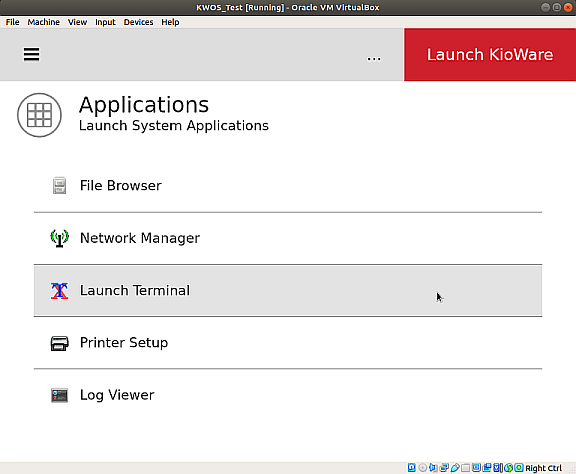The width and height of the screenshot is (576, 474).
Task: Click the network adapters status icon
Action: [x=444, y=467]
